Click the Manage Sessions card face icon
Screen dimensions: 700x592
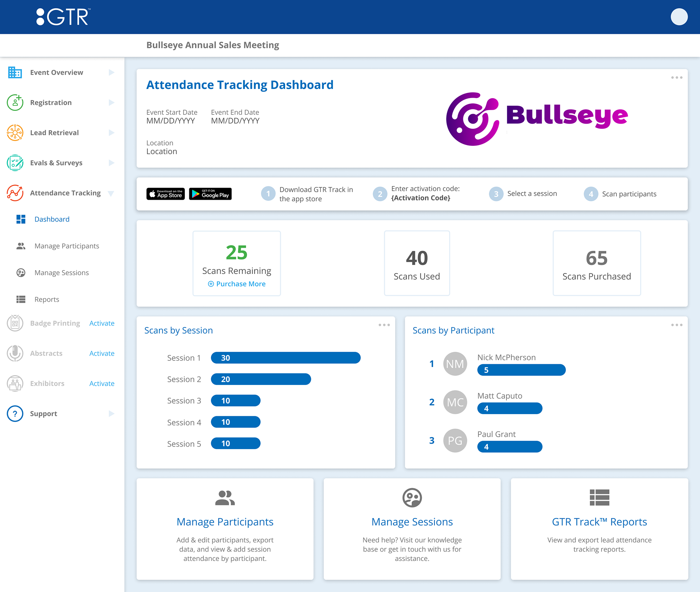412,498
